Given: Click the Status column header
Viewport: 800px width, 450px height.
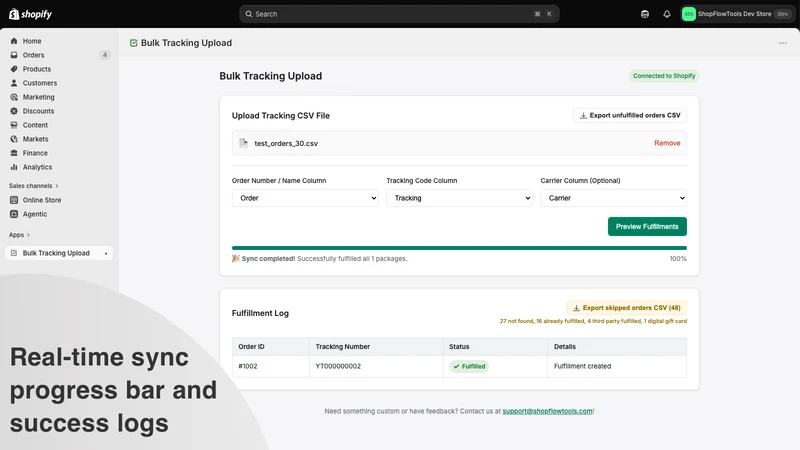Looking at the screenshot, I should (459, 346).
